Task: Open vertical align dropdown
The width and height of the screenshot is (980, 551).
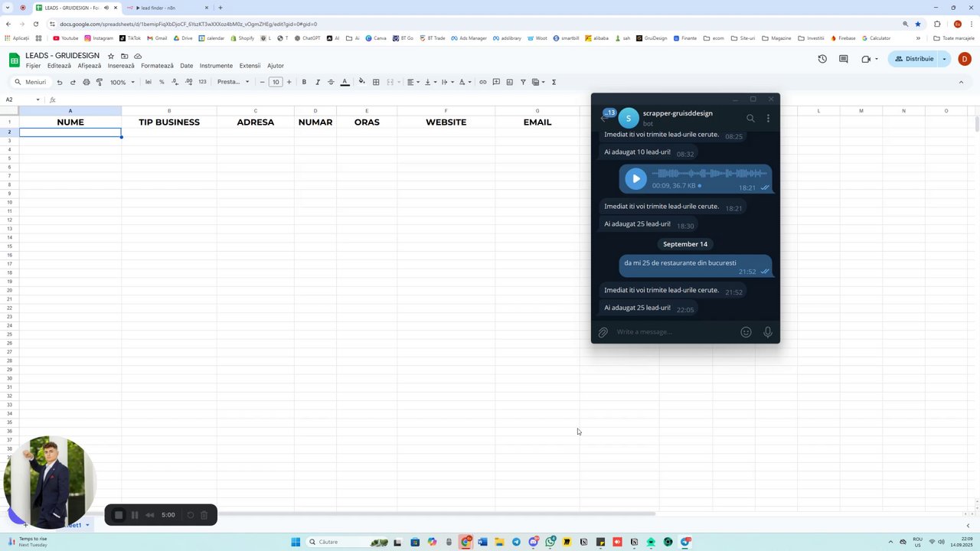Action: [430, 82]
